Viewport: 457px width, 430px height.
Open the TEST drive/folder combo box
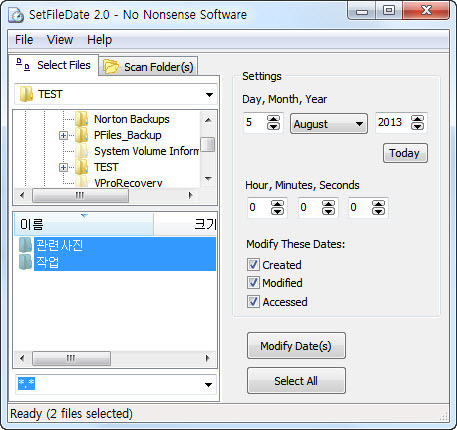[x=116, y=94]
